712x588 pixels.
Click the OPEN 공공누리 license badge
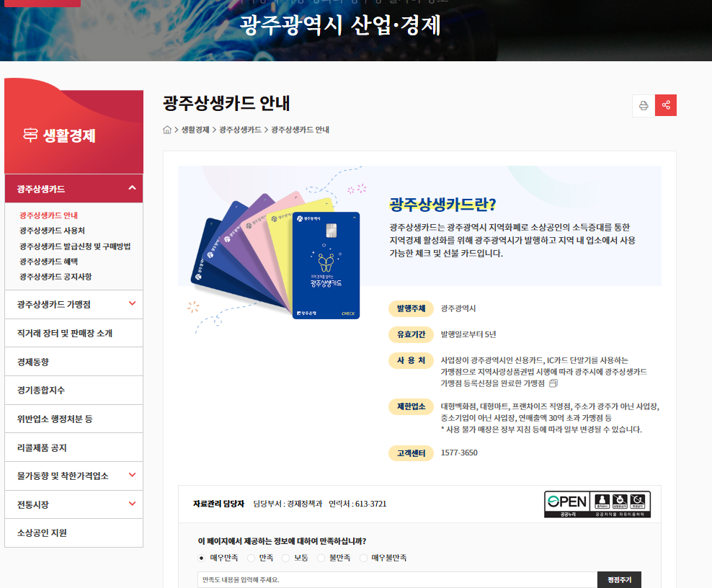coord(597,504)
